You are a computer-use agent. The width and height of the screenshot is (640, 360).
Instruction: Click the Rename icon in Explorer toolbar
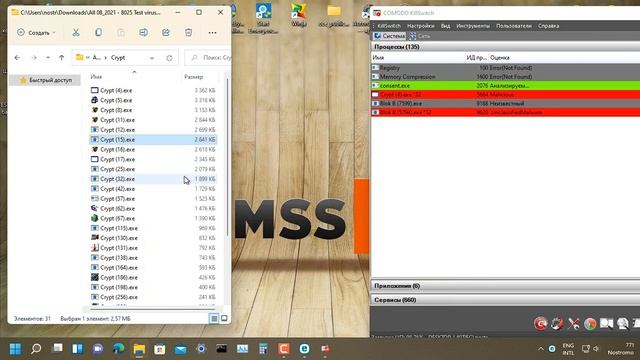coord(143,32)
